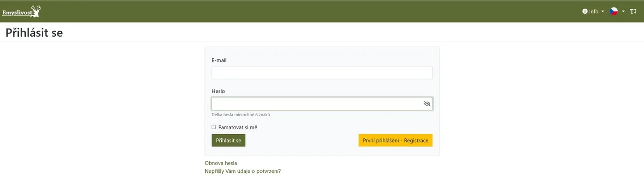Click the text size icon
Image resolution: width=644 pixels, height=182 pixels.
pos(633,11)
